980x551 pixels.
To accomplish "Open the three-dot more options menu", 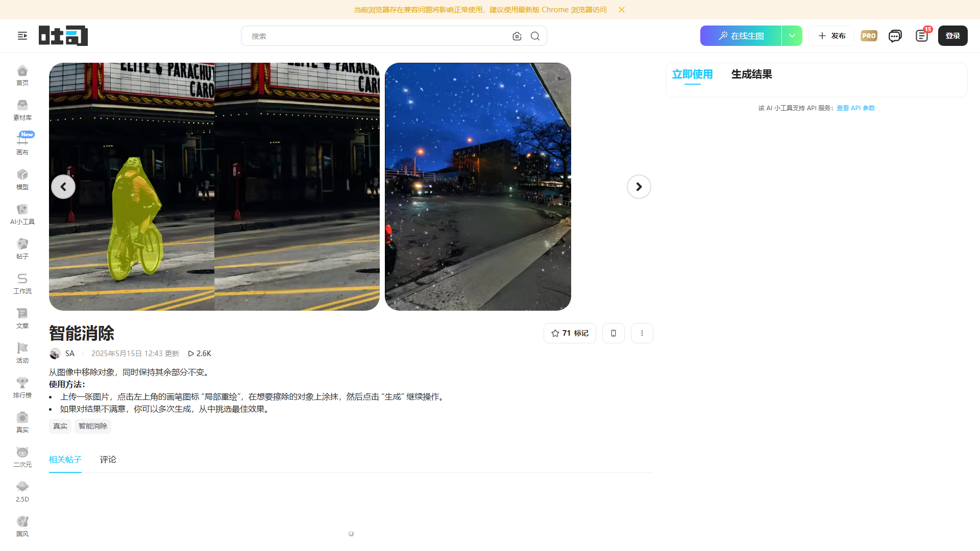I will [x=642, y=333].
